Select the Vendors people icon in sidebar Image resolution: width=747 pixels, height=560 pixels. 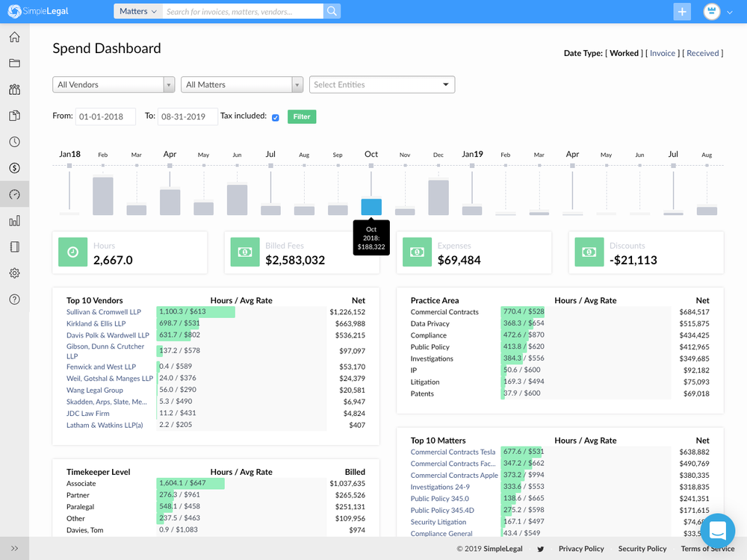(x=15, y=89)
